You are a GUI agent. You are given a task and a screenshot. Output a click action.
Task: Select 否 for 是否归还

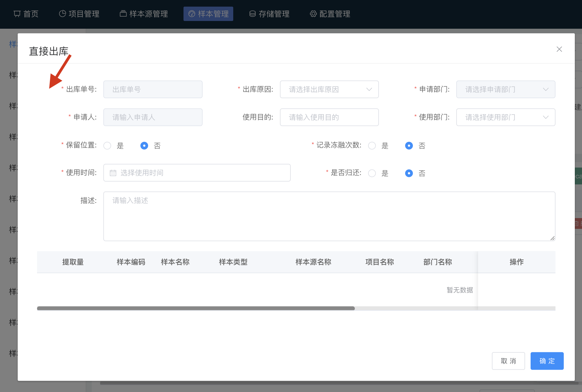[x=409, y=173]
